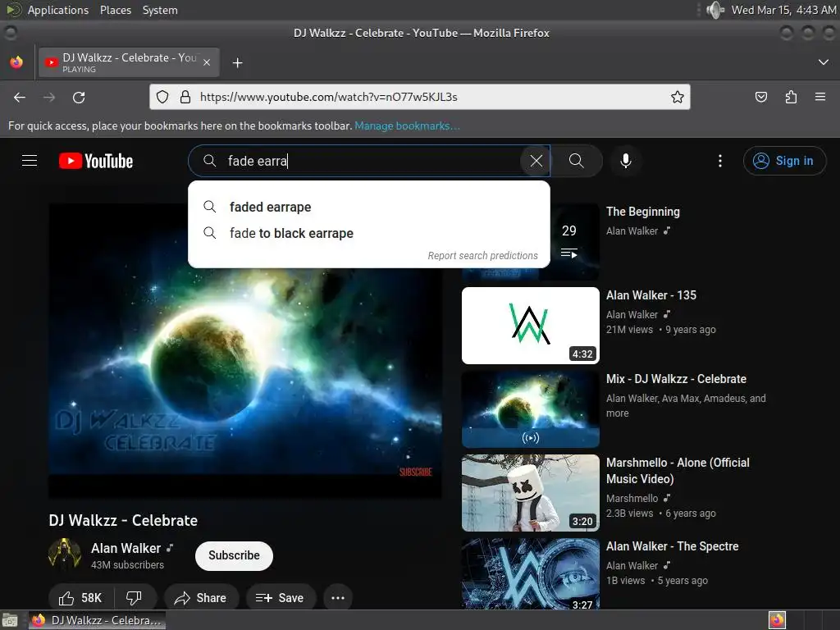Open Places menu
This screenshot has height=630, width=840.
tap(115, 10)
